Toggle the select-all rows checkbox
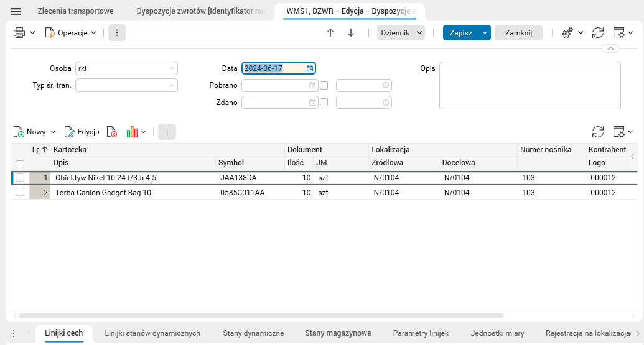644x345 pixels. [x=20, y=164]
